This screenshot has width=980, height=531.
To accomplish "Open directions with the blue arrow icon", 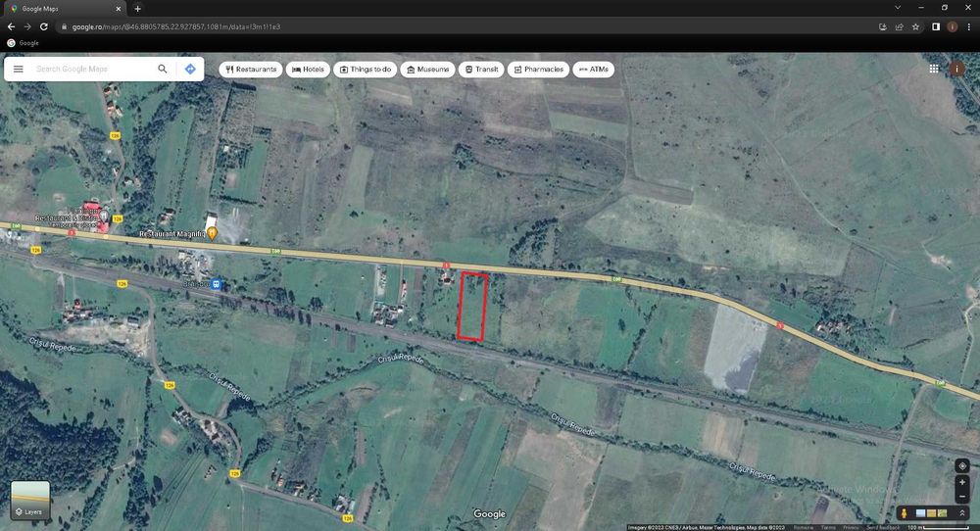I will click(190, 69).
